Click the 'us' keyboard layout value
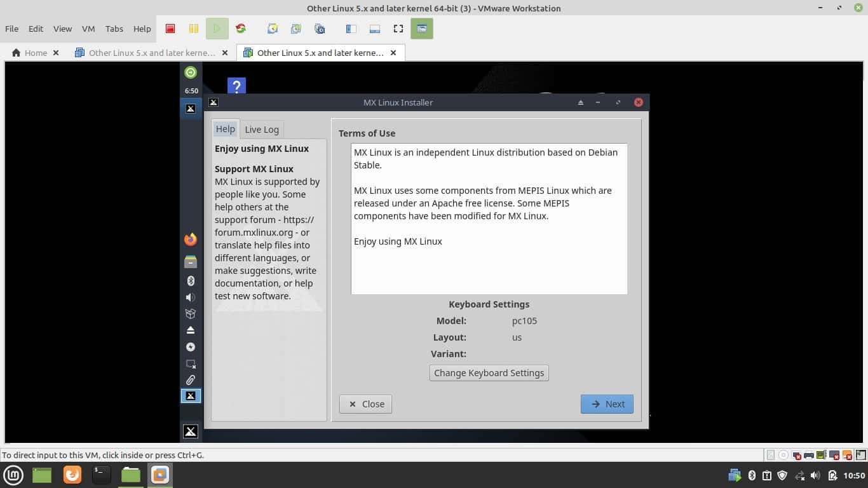Image resolution: width=868 pixels, height=488 pixels. [x=517, y=337]
